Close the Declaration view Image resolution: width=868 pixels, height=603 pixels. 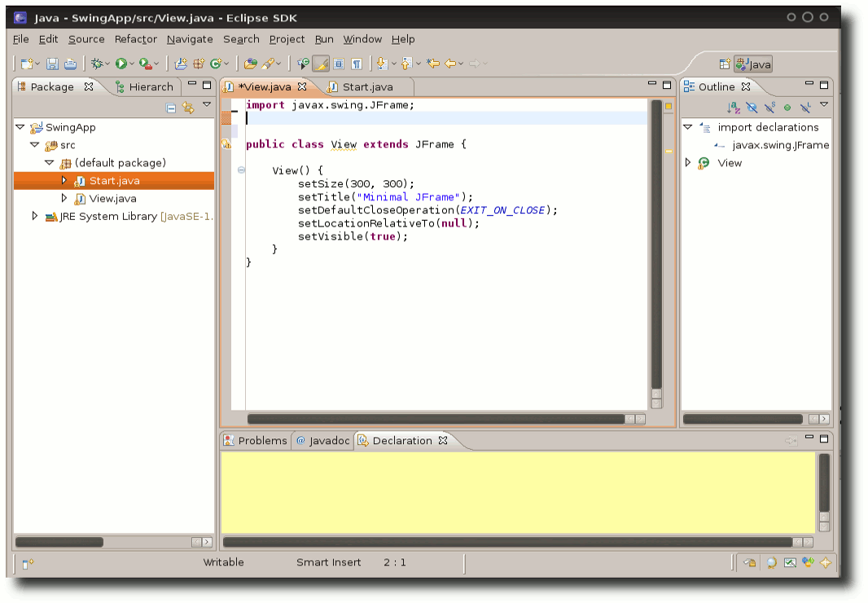click(443, 440)
